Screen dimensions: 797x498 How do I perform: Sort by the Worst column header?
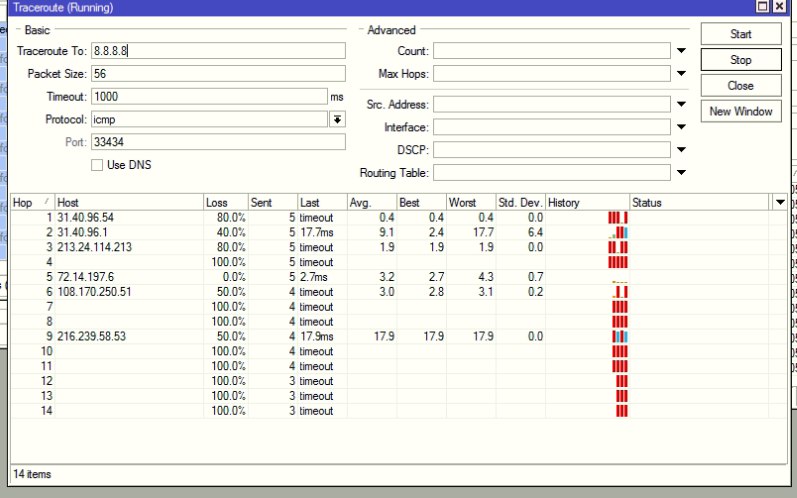click(471, 202)
